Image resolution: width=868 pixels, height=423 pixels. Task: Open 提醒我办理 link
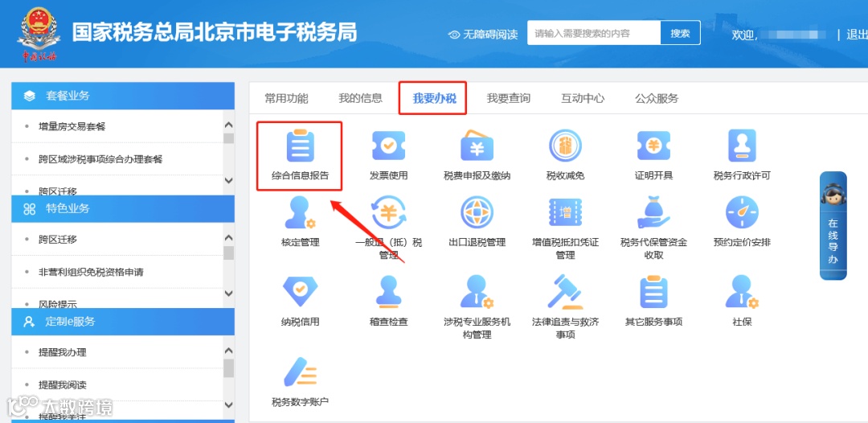(x=63, y=353)
